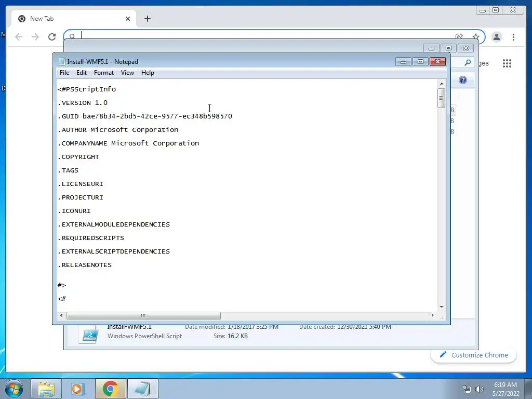Image resolution: width=532 pixels, height=399 pixels.
Task: Minimize the Explorer window behind Notepad
Action: (x=431, y=48)
